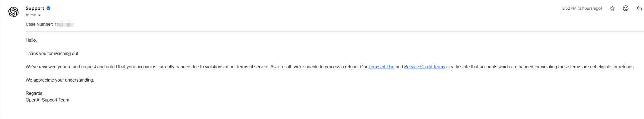This screenshot has width=644, height=119.
Task: Click the OpenAI sender avatar logo
Action: click(x=13, y=12)
